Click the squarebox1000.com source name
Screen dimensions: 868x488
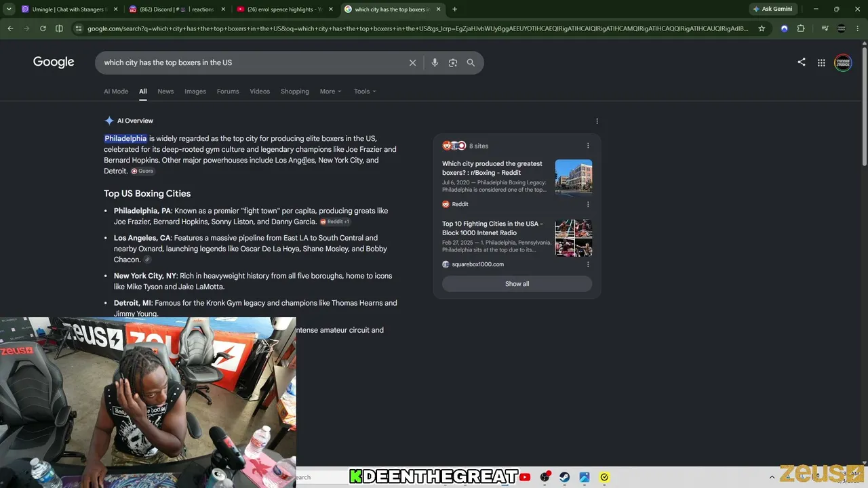coord(478,264)
